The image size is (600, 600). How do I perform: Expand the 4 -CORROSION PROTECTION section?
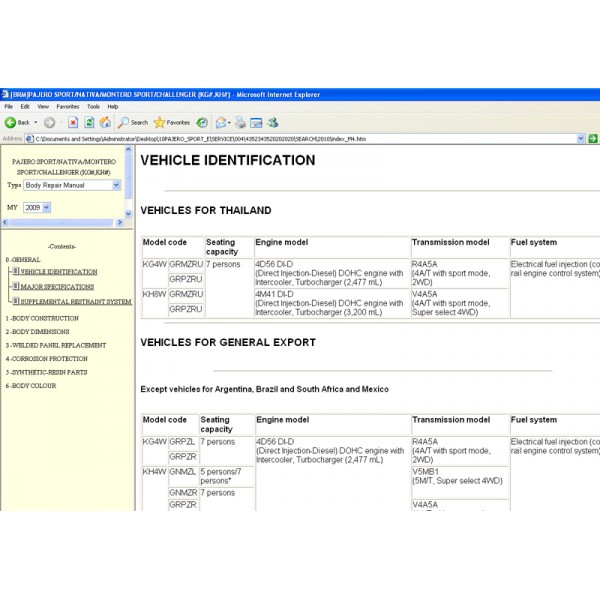coord(47,359)
